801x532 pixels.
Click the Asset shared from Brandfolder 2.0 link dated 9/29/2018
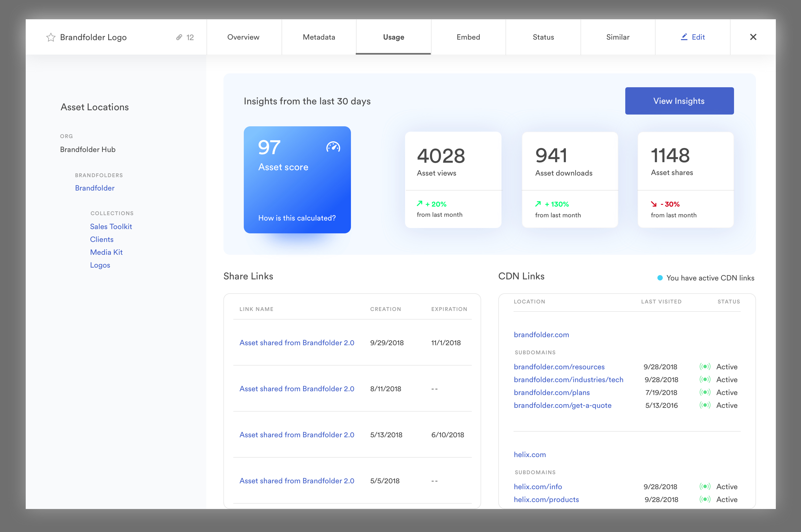(297, 343)
